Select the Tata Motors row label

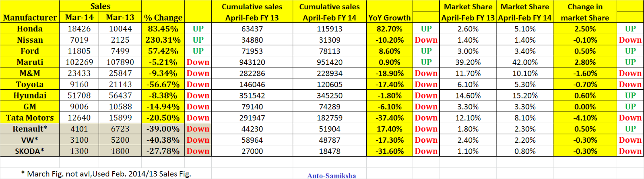[x=30, y=117]
